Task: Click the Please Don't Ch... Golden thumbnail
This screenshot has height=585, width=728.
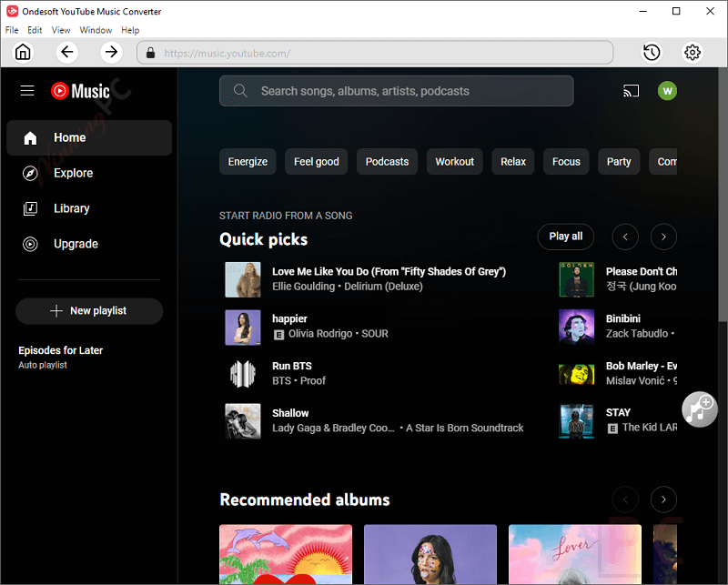Action: click(x=577, y=279)
